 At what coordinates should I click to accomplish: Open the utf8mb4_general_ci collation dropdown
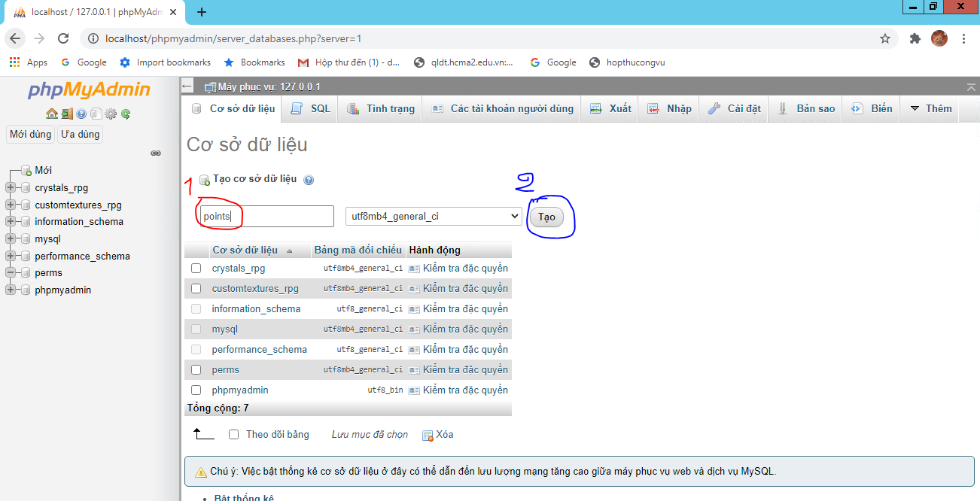point(434,217)
